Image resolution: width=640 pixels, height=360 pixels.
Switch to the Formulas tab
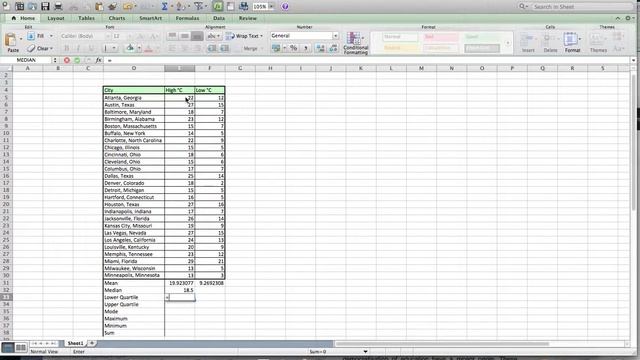click(x=187, y=18)
